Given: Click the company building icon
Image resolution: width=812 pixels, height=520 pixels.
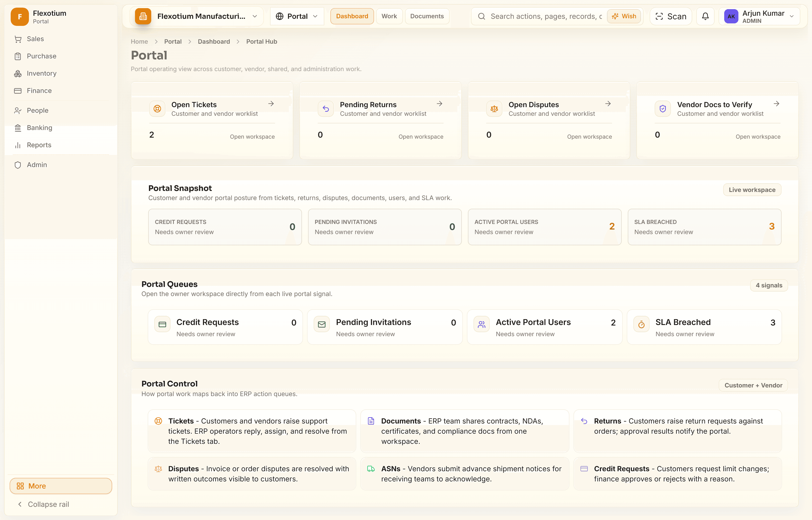Looking at the screenshot, I should (143, 16).
